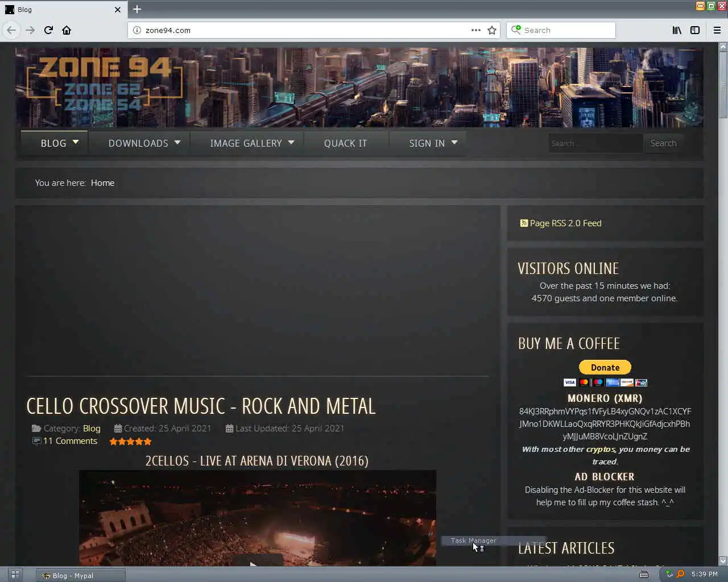Image resolution: width=728 pixels, height=582 pixels.
Task: Expand the BLOG dropdown arrow
Action: click(76, 142)
